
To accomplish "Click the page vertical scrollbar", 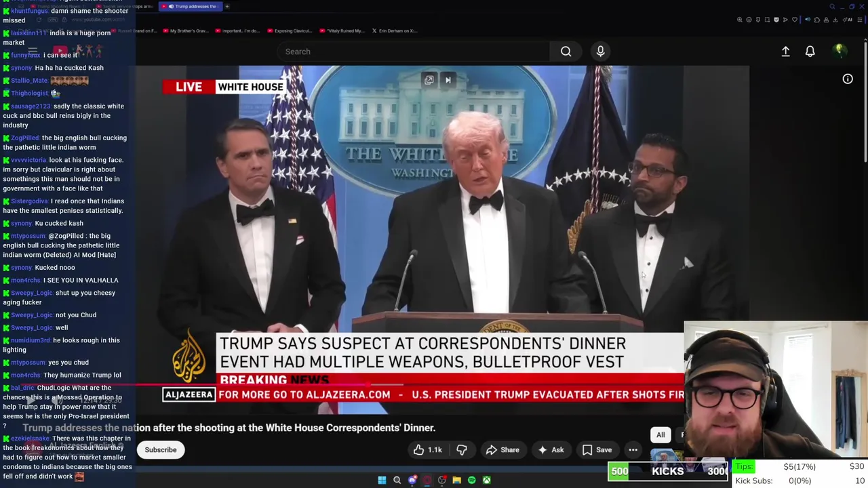I will [865, 102].
